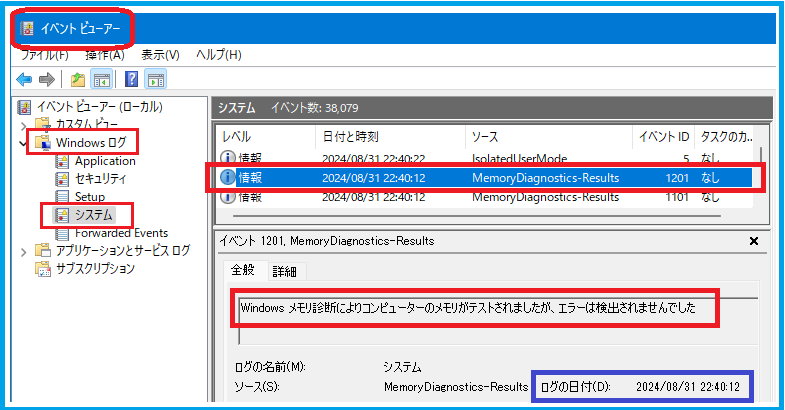The width and height of the screenshot is (785, 410).
Task: Expand the カスタム ビュー node
Action: click(x=23, y=125)
